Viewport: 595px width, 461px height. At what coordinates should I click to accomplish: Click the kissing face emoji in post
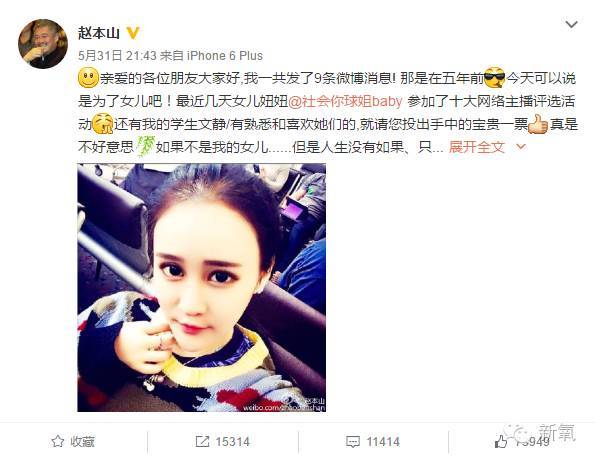click(x=102, y=124)
